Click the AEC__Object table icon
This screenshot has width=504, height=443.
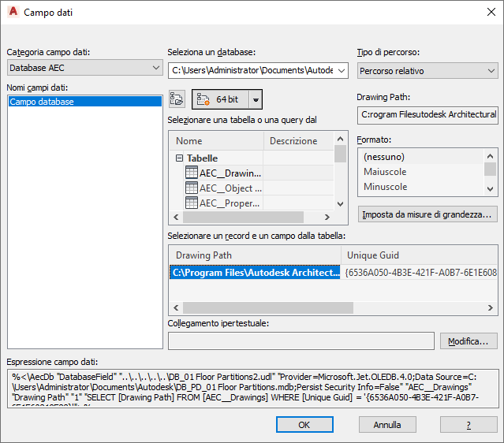click(x=191, y=188)
